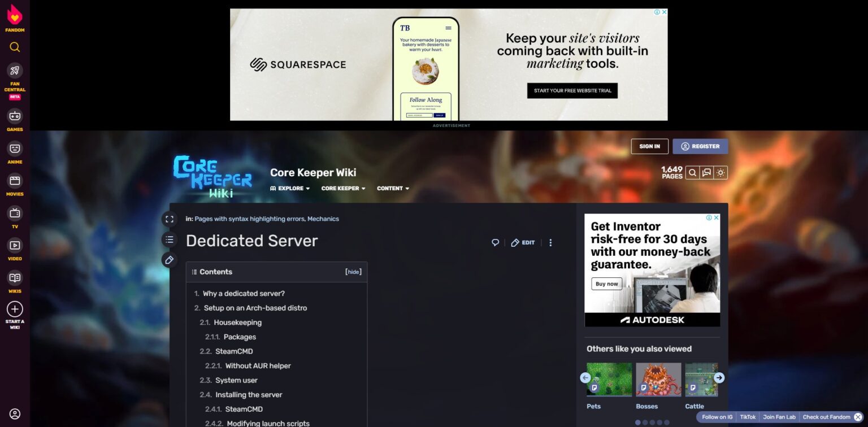The image size is (868, 427).
Task: Toggle the light/dark theme sun icon
Action: coord(721,173)
